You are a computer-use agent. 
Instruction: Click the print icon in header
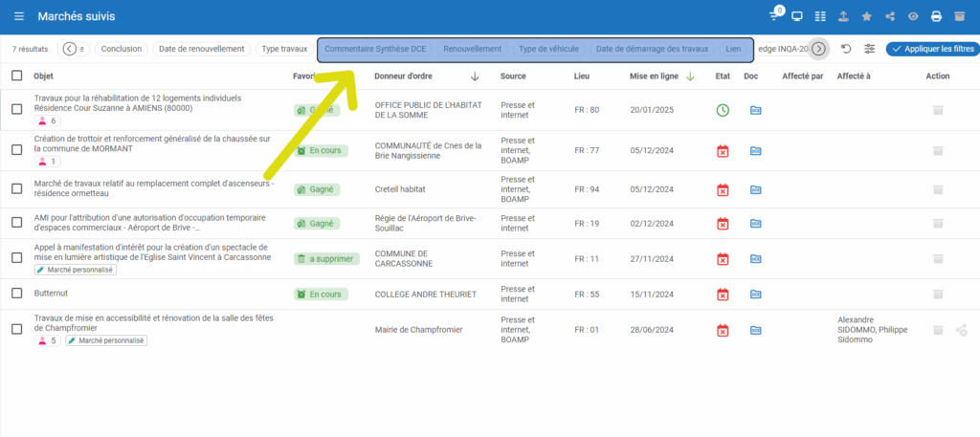(x=936, y=16)
